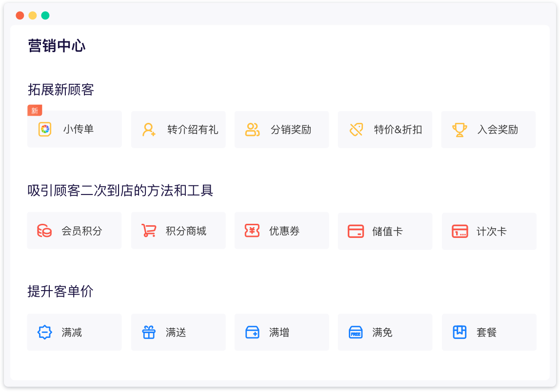Click the 会员积分 coin stack icon

44,231
